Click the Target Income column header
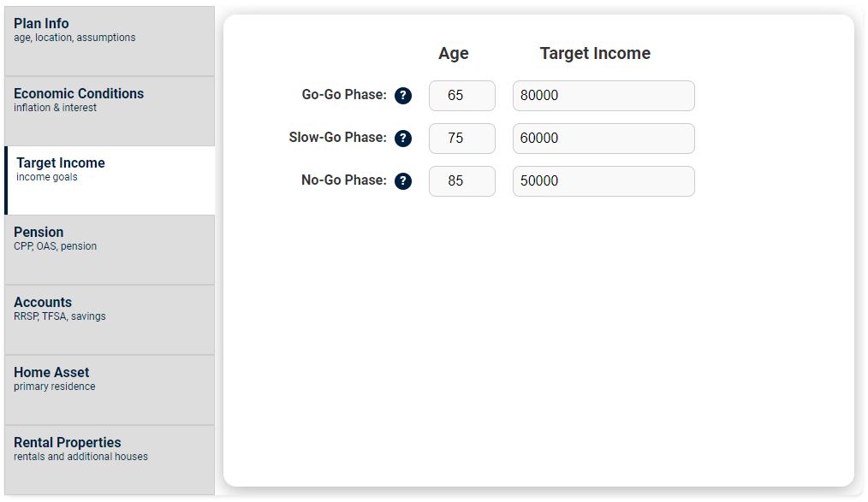This screenshot has width=868, height=502. 595,53
